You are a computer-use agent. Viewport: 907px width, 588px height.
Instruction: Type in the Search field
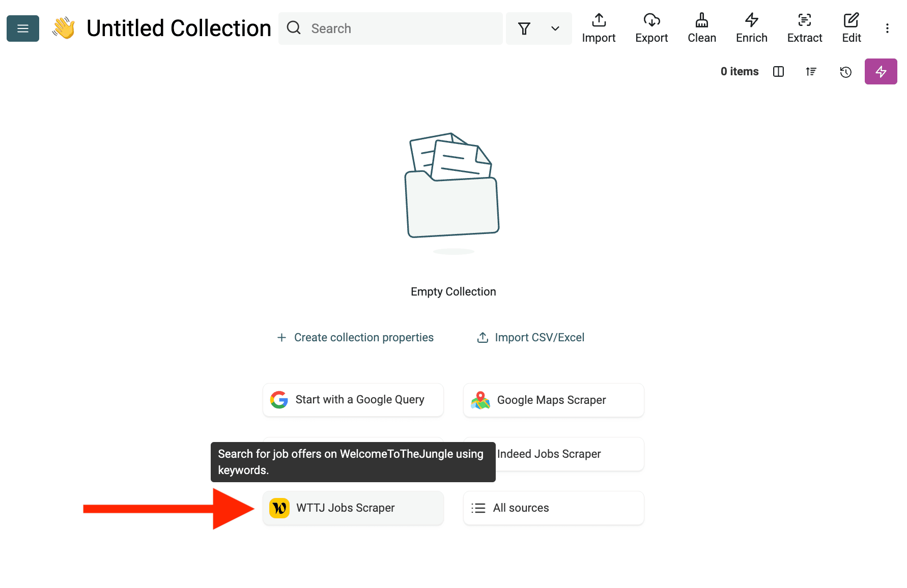(x=397, y=28)
